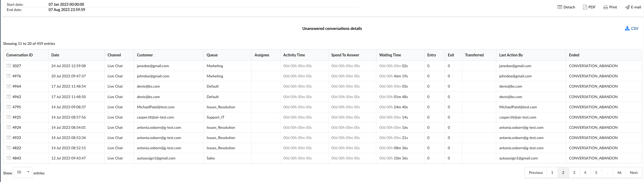The width and height of the screenshot is (644, 182).
Task: Download CSV of unanswered conversations
Action: point(631,28)
